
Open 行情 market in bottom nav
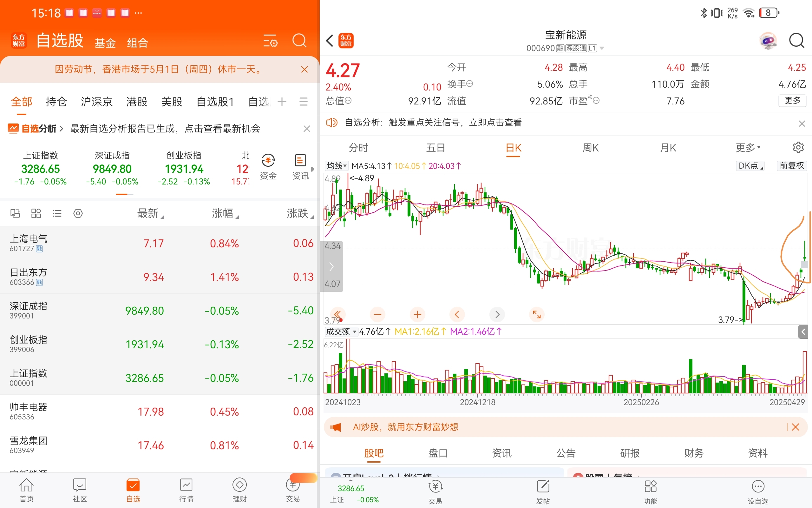pyautogui.click(x=186, y=491)
